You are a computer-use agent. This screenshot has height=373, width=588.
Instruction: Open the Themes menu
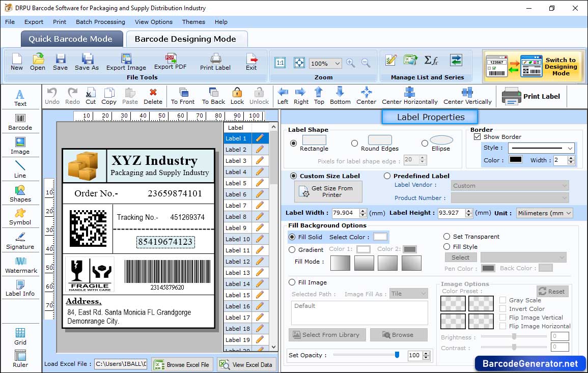(193, 22)
